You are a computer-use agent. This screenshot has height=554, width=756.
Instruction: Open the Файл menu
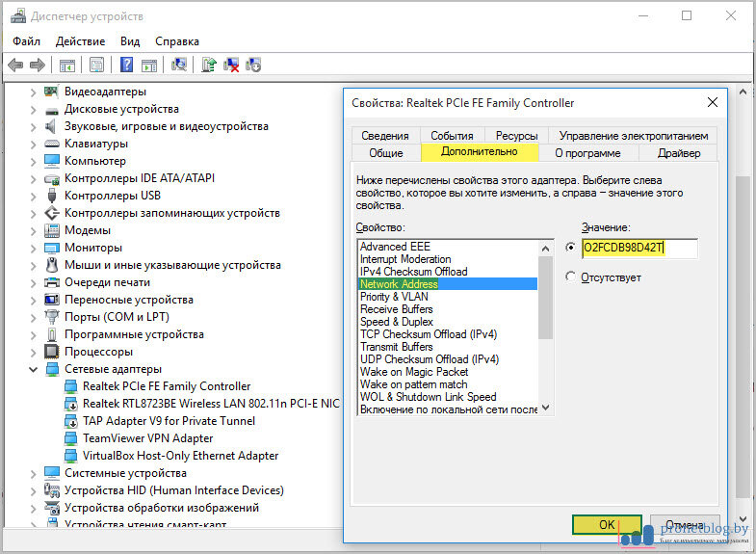coord(27,41)
